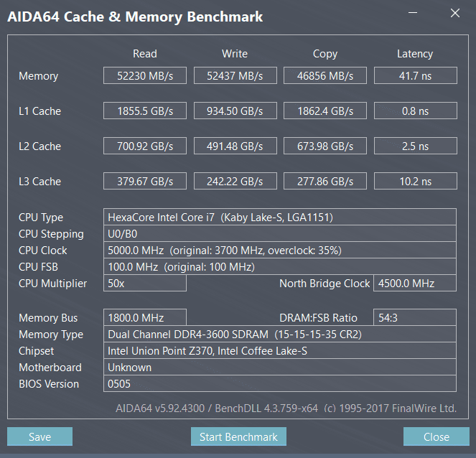Select the Memory Read result field
Screen dimensions: 476x458
[x=145, y=75]
